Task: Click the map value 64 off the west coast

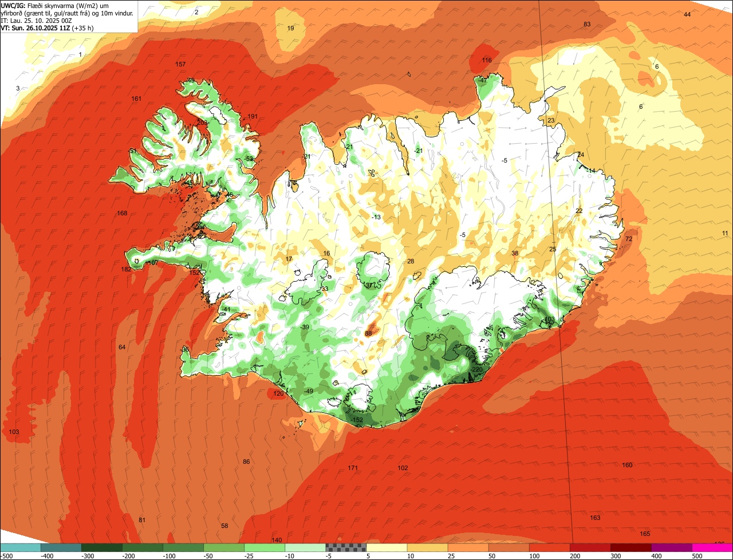Action: click(x=122, y=347)
